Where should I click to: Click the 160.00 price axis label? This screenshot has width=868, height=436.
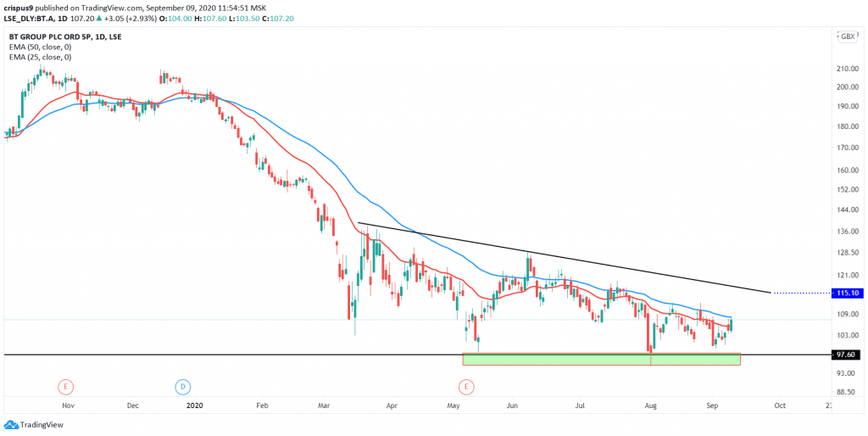pos(848,170)
